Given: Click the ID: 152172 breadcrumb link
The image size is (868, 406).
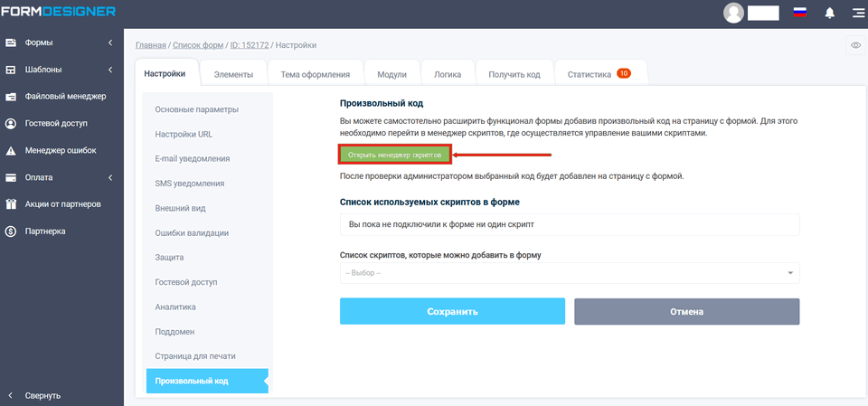Looking at the screenshot, I should click(x=250, y=45).
